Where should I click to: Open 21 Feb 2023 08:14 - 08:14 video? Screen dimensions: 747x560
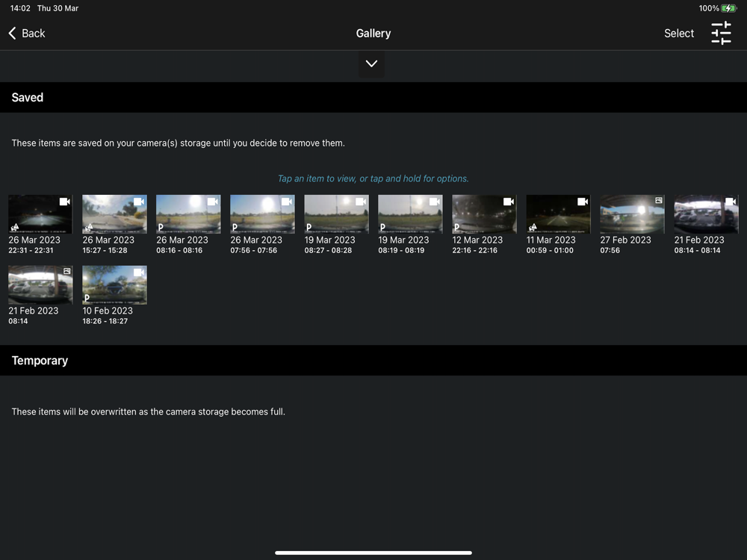pos(706,214)
